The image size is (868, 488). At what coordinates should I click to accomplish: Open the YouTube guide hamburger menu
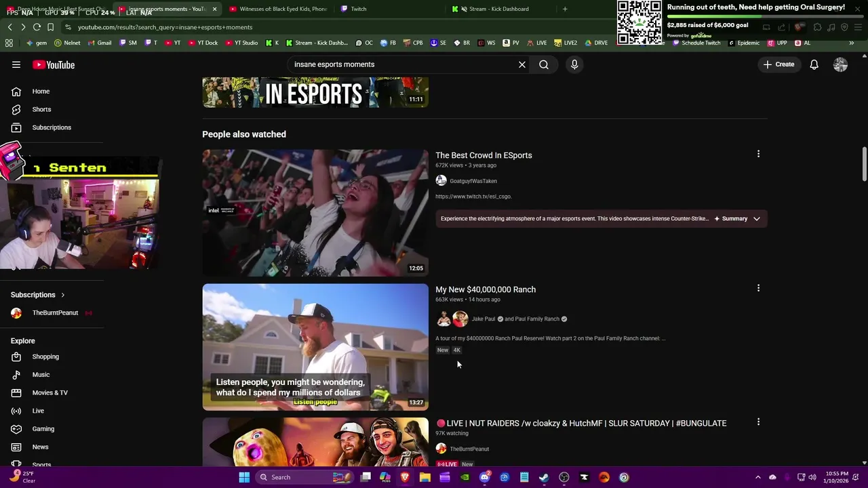16,64
